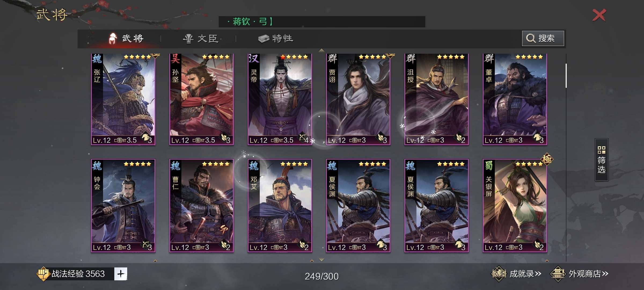Switch to the 文臣 tab
This screenshot has height=290, width=644.
point(200,39)
